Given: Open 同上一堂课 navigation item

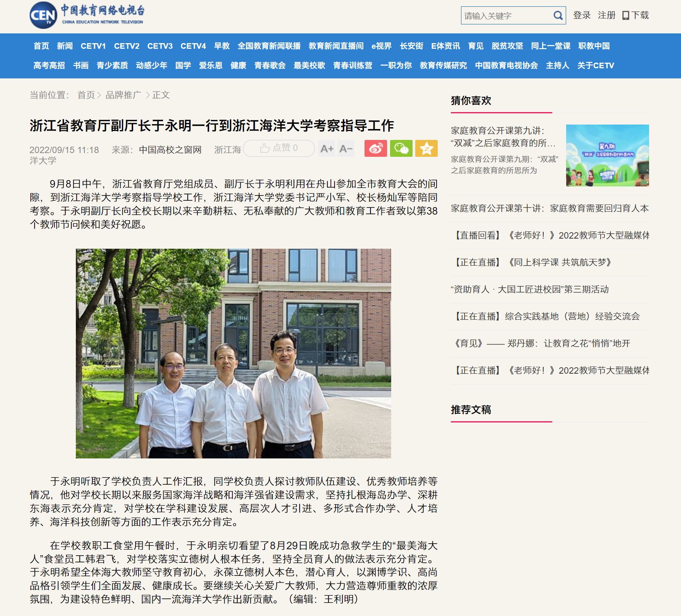Looking at the screenshot, I should click(x=551, y=46).
